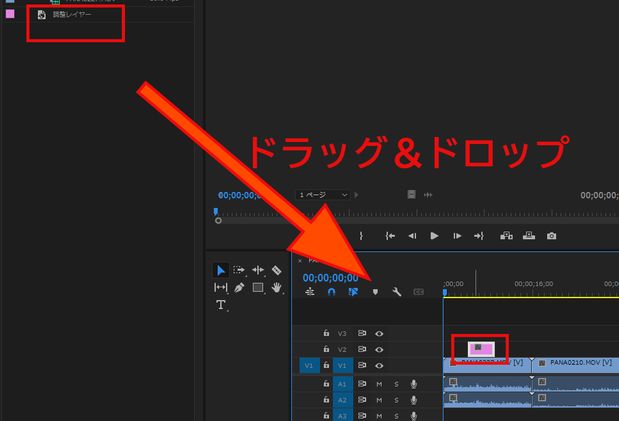Hide track V1 with eye icon
The image size is (619, 421).
(x=379, y=366)
